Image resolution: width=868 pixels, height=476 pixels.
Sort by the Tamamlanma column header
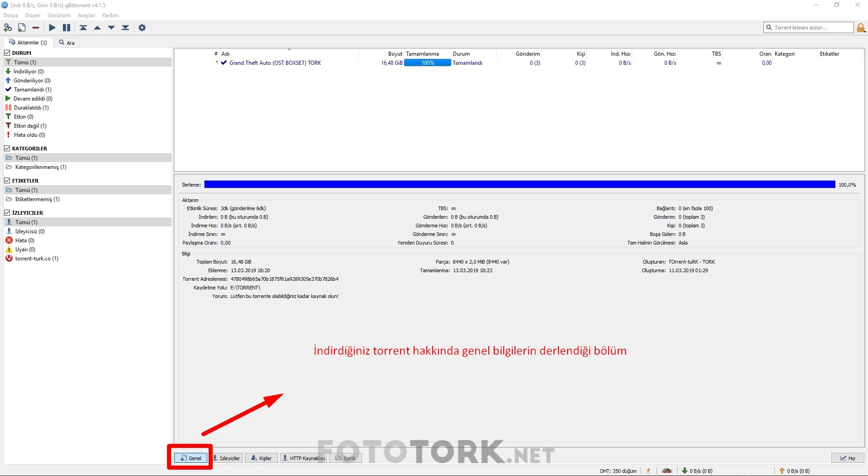[427, 54]
